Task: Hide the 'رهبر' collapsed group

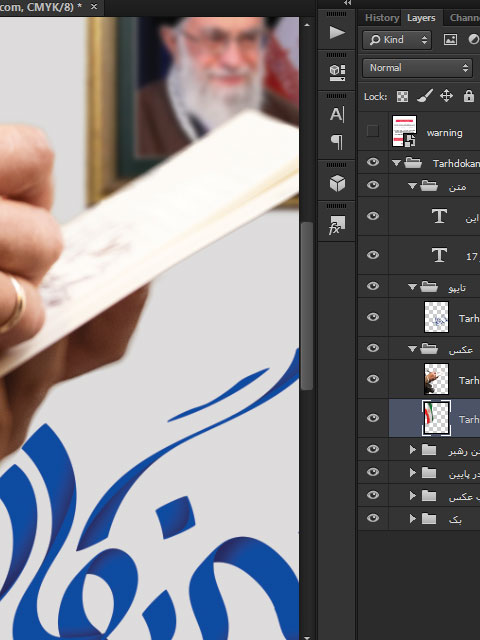Action: pyautogui.click(x=373, y=449)
